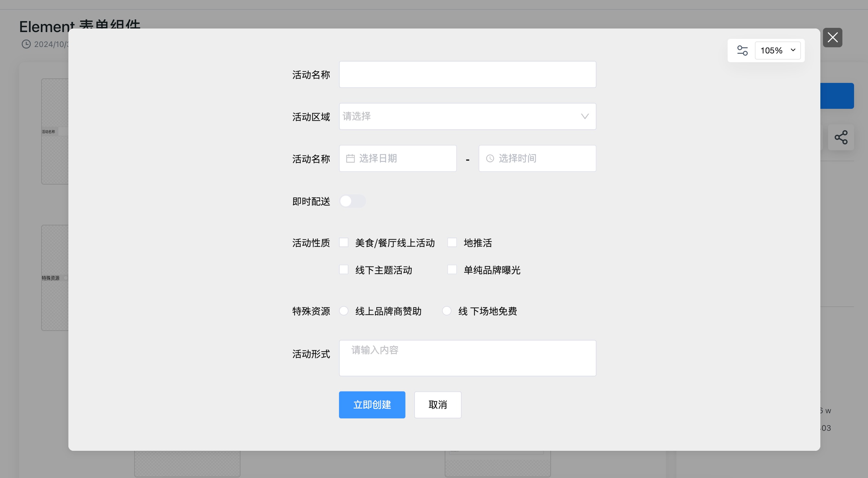Select the 线 下场地免费 radio button
Image resolution: width=868 pixels, height=478 pixels.
tap(446, 311)
